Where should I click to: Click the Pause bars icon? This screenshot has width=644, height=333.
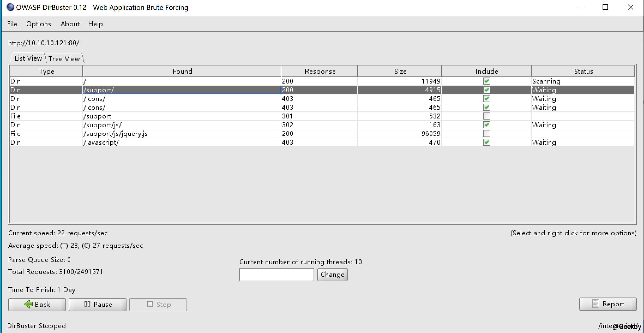coord(87,304)
